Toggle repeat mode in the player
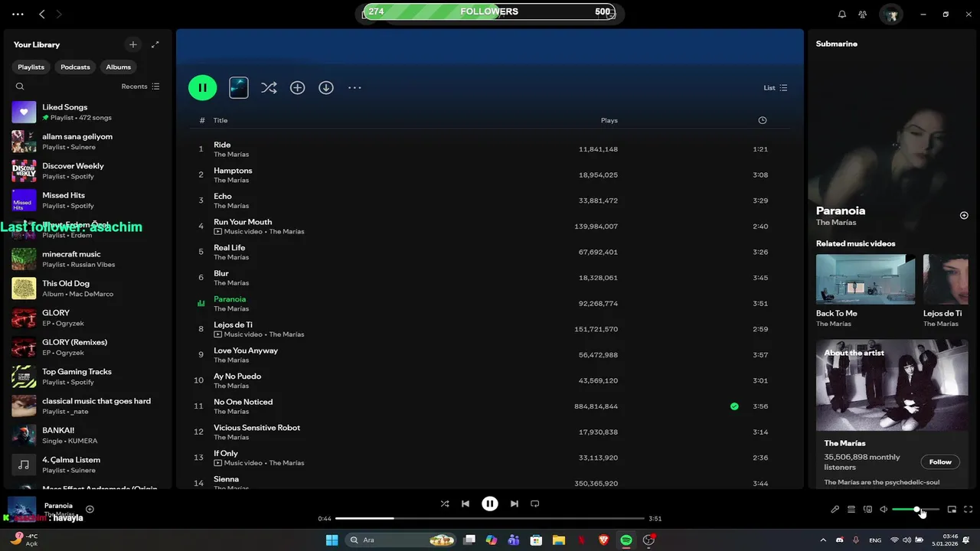The height and width of the screenshot is (551, 980). tap(535, 504)
